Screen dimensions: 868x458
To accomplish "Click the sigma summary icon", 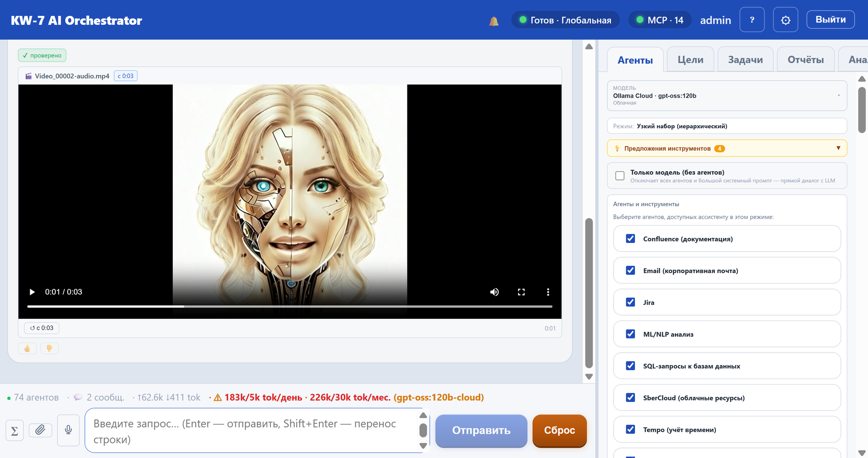I will (x=14, y=431).
